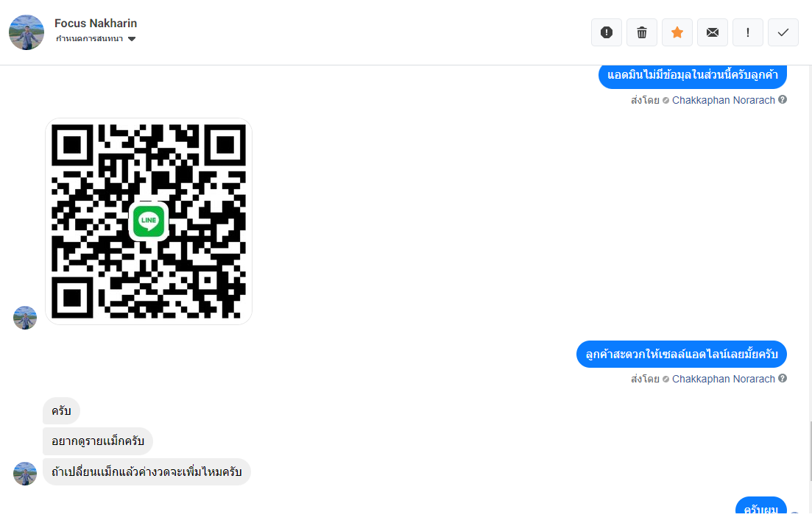
Task: Open Focus Nakharin profile picture in header
Action: tap(27, 32)
